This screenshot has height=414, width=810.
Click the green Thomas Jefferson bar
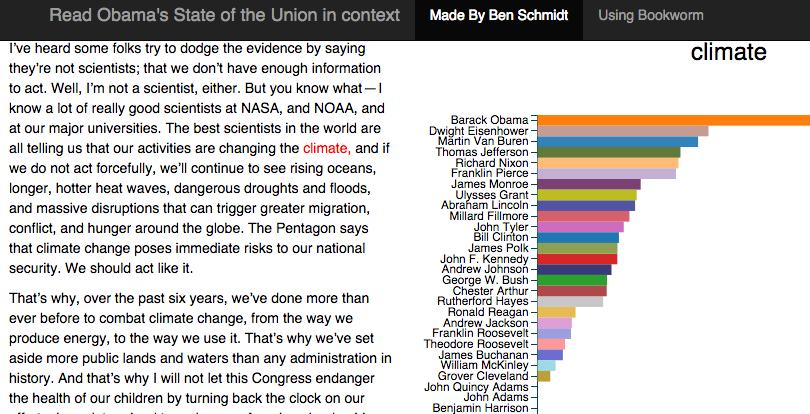609,152
